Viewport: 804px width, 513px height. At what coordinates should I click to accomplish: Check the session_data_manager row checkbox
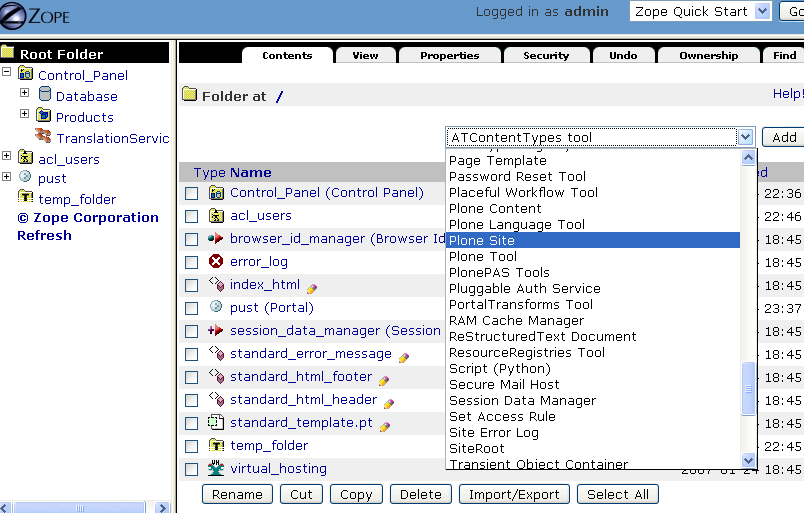click(x=192, y=331)
